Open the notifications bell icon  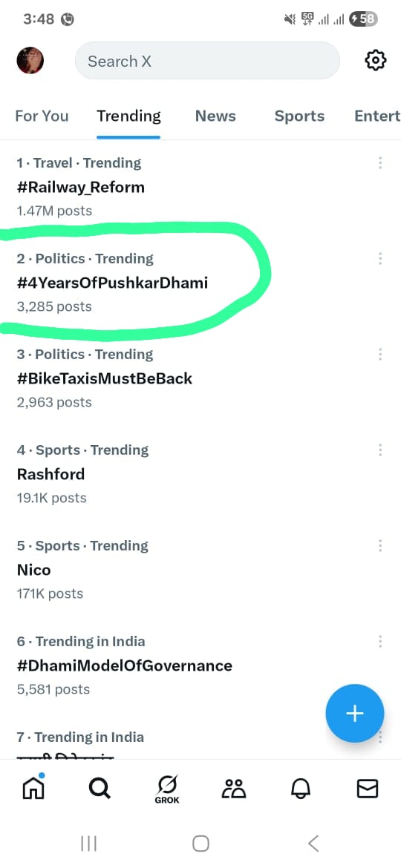pos(301,789)
